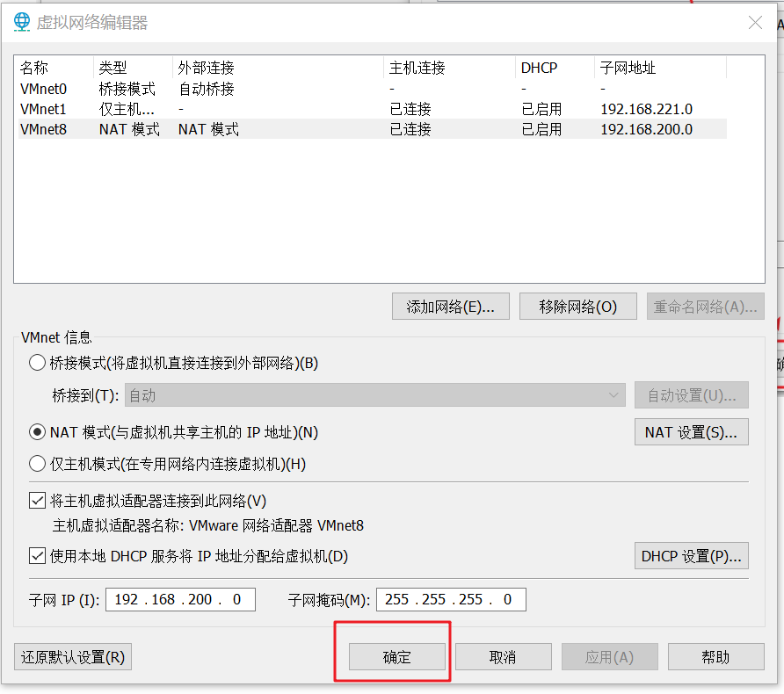Click the 移除网络(O) button
Image resolution: width=784 pixels, height=694 pixels.
[578, 307]
